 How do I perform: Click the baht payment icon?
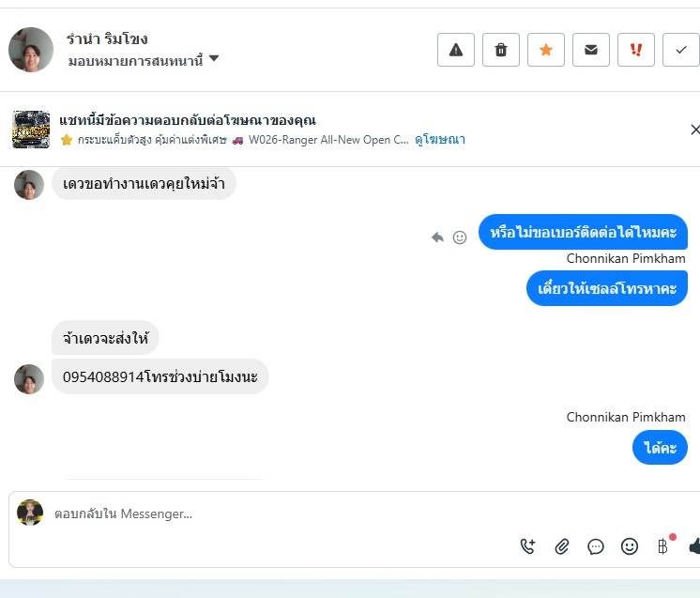662,545
